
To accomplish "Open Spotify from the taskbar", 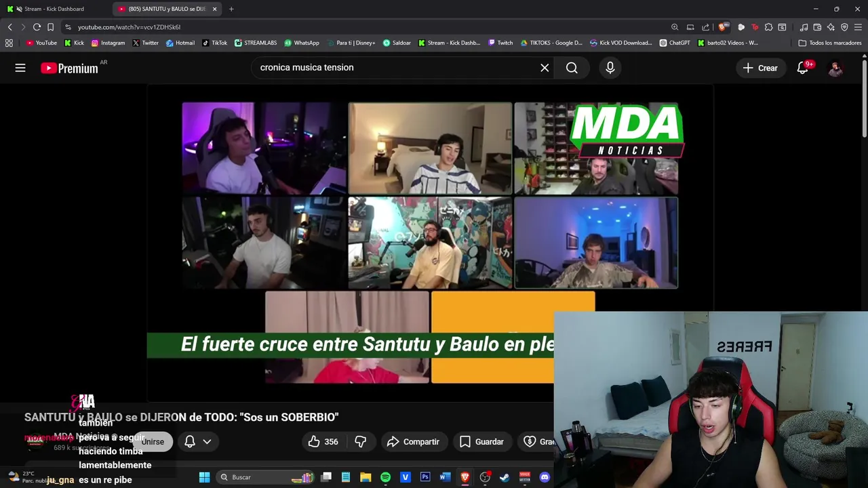I will coord(385,477).
